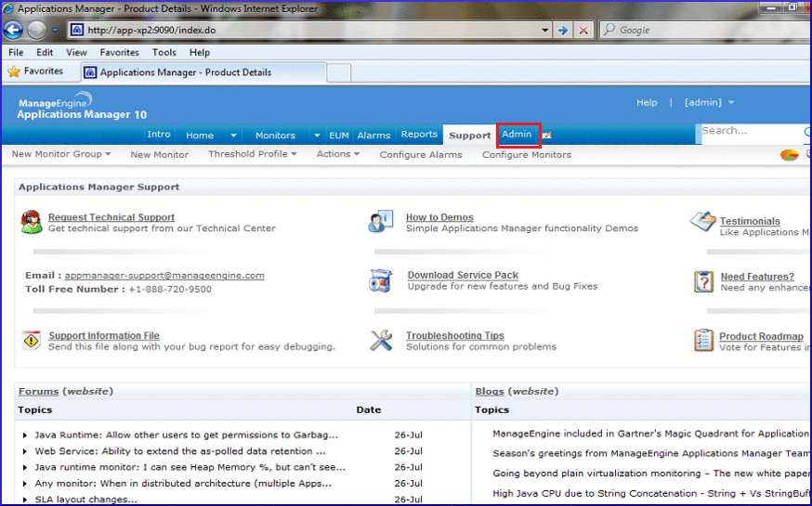
Task: Open the browser Help menu
Action: [x=200, y=52]
